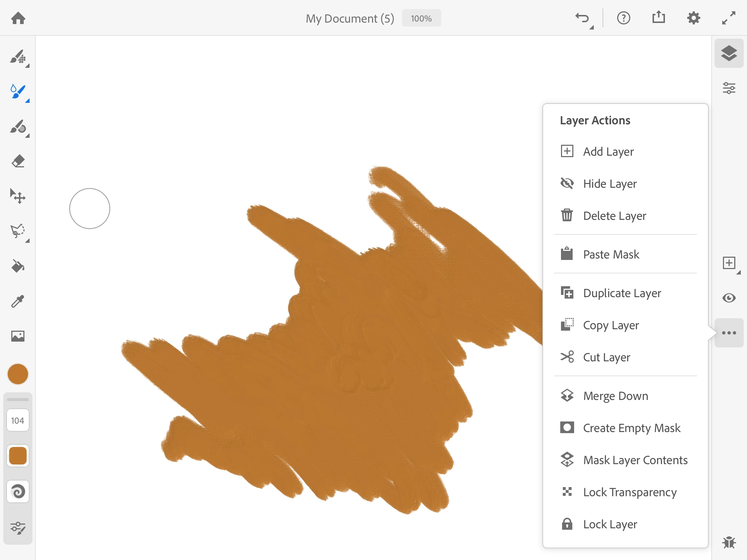Screen dimensions: 747x560
Task: Select the Paint Bucket fill tool
Action: 18,267
